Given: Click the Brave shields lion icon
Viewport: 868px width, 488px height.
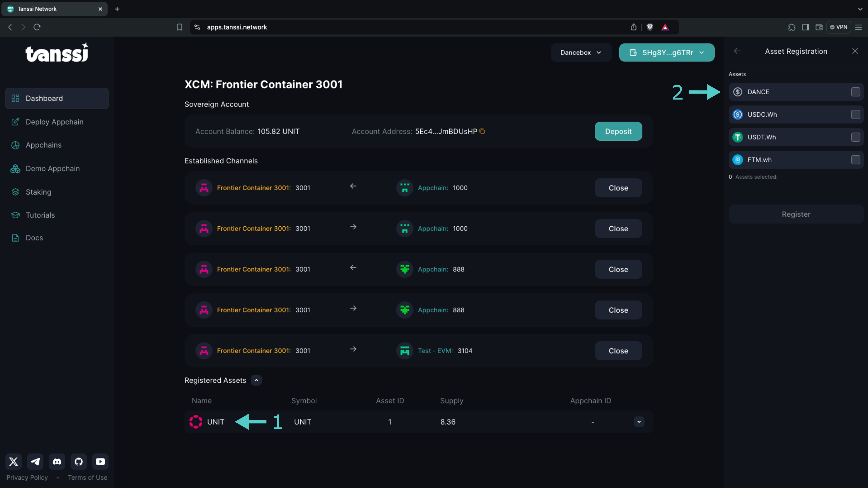Looking at the screenshot, I should tap(650, 27).
